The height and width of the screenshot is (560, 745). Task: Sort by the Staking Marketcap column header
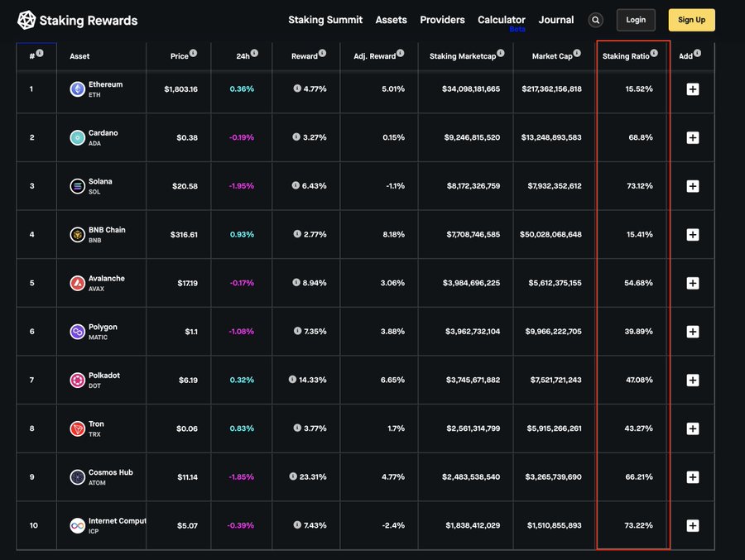463,56
